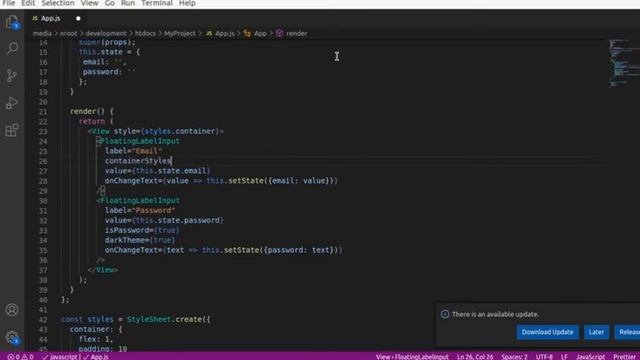Open the Help menu
The image size is (640, 360).
pos(187,3)
